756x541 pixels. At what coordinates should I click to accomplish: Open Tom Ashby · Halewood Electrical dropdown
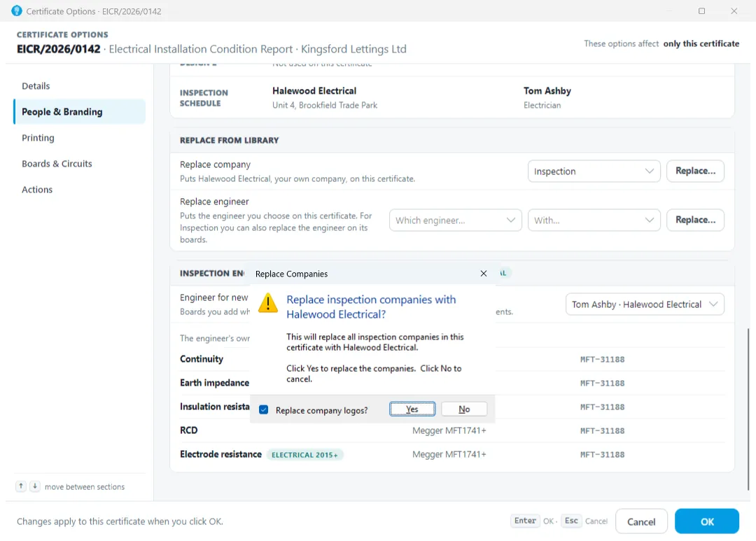[x=645, y=304]
